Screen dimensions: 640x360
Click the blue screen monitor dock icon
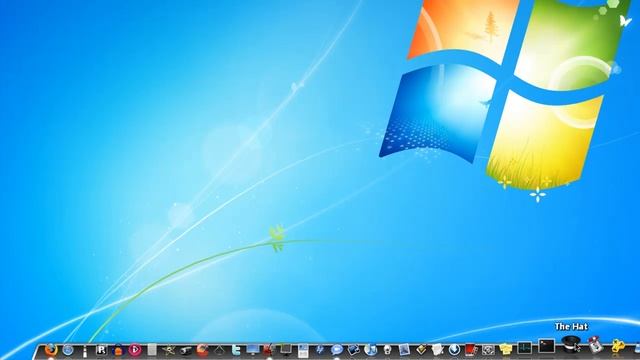tap(253, 350)
